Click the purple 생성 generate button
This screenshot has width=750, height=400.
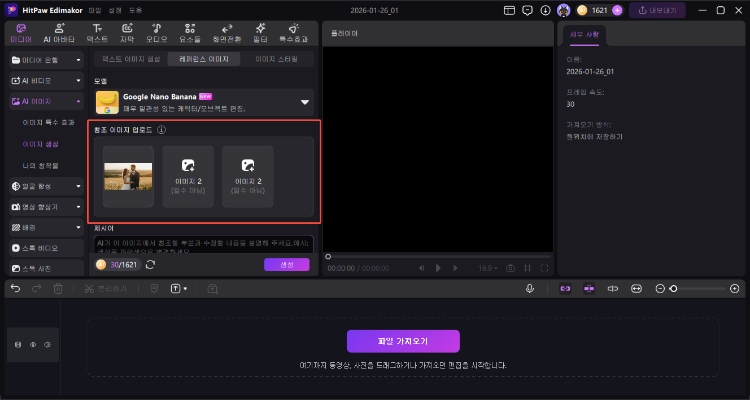(x=287, y=265)
